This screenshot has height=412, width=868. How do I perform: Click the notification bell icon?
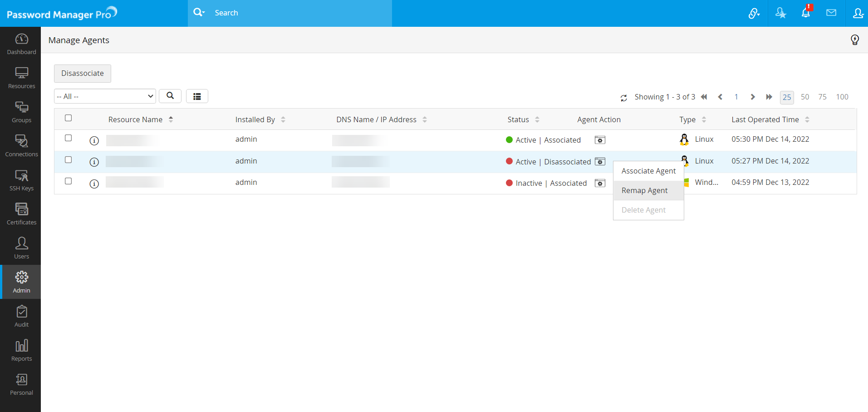(x=805, y=13)
